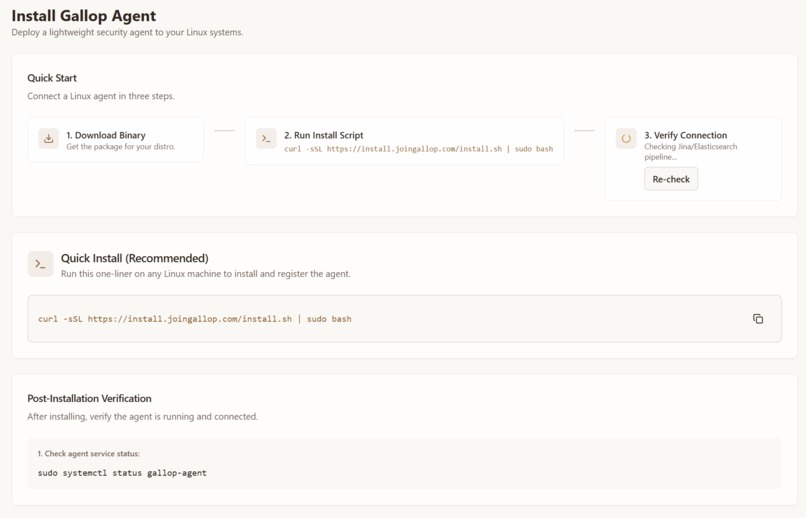
Task: Click the terminal icon beside Quick Install heading
Action: point(40,264)
